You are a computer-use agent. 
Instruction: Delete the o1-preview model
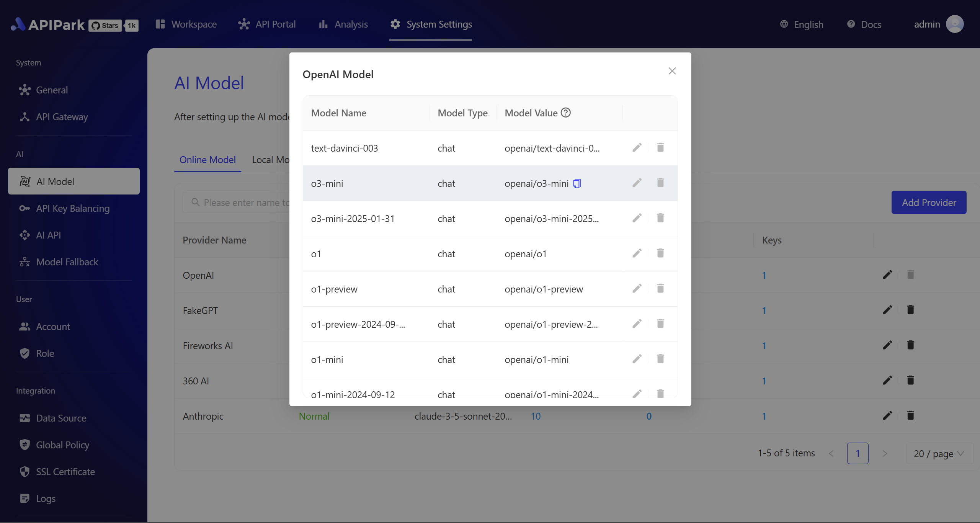(660, 289)
